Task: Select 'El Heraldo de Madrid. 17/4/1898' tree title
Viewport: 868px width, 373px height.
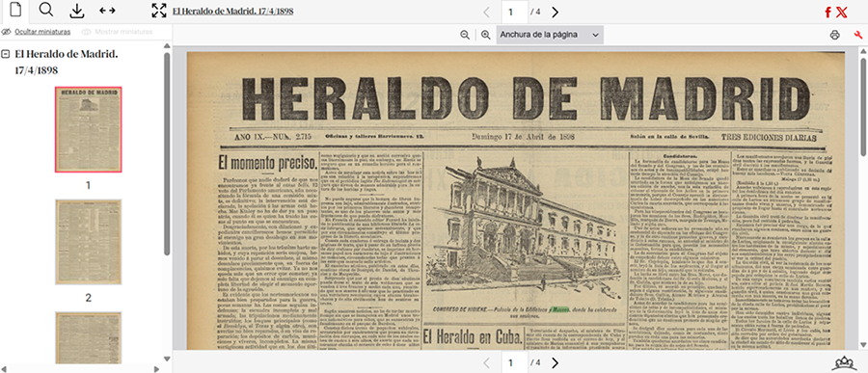Action: [67, 62]
